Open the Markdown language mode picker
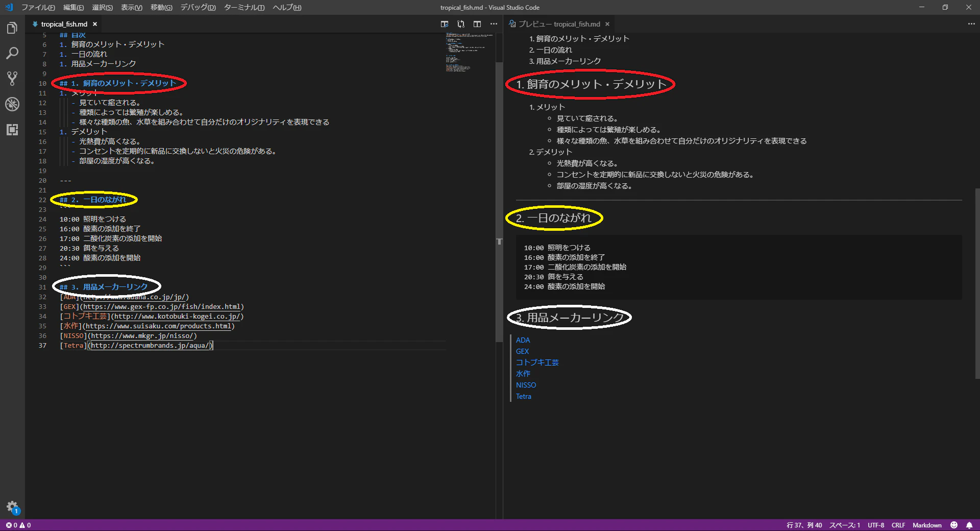980x531 pixels. pos(927,525)
